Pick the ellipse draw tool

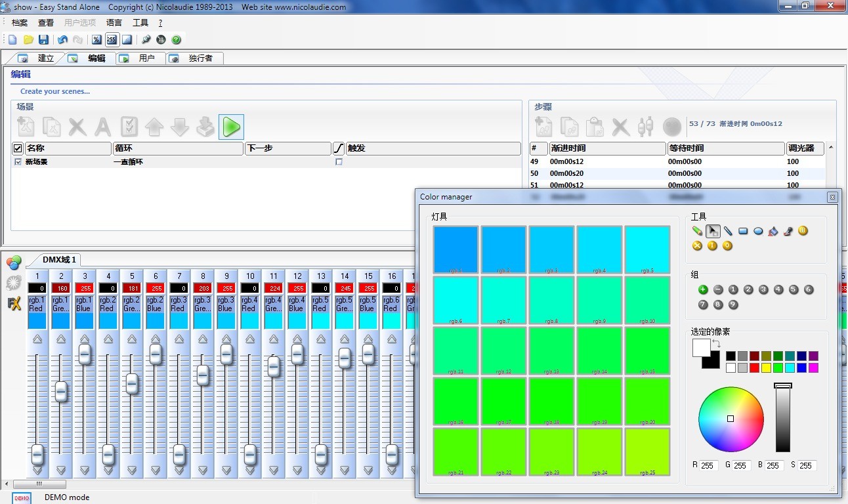(x=758, y=231)
